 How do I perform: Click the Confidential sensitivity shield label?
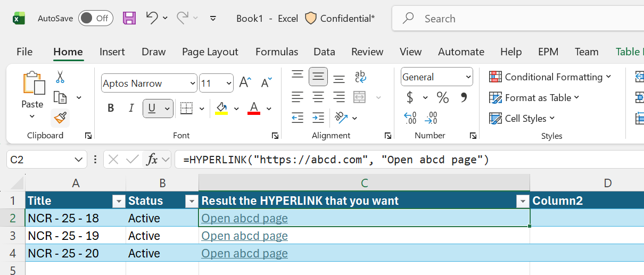[341, 18]
